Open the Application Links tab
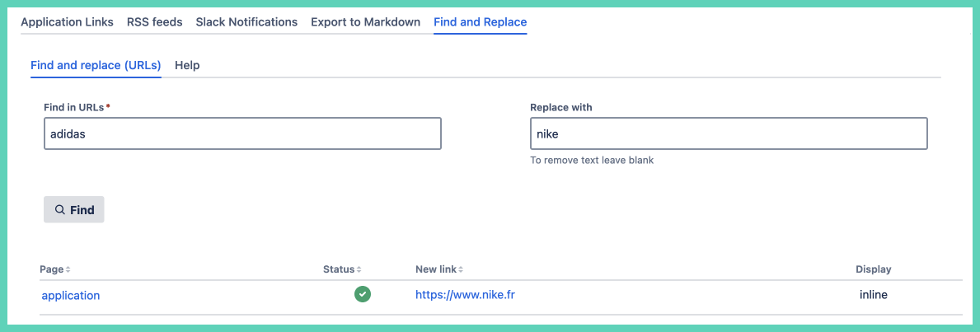 pyautogui.click(x=67, y=22)
